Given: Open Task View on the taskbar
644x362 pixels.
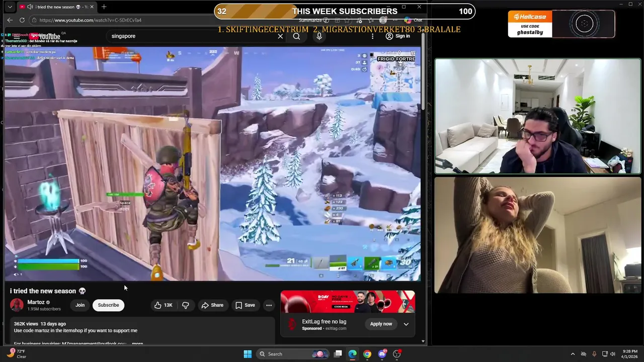Looking at the screenshot, I should tap(338, 354).
